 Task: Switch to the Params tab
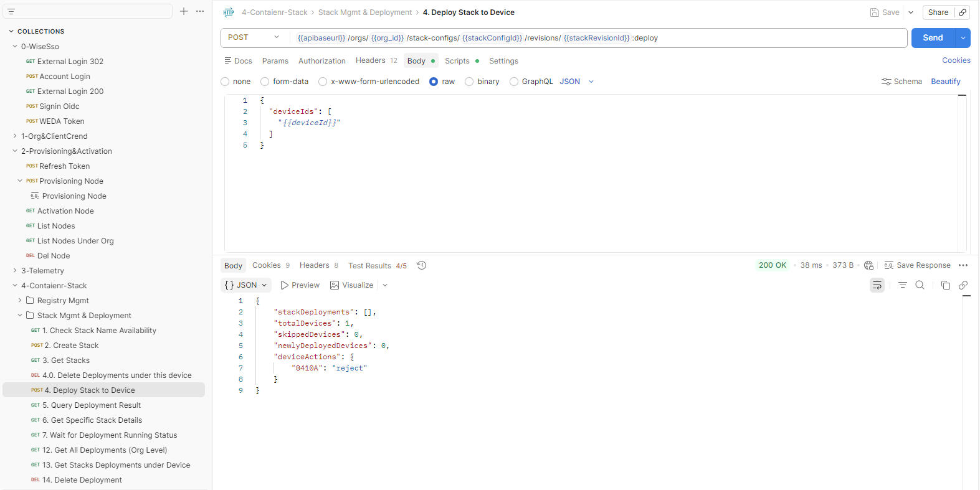[x=275, y=61]
